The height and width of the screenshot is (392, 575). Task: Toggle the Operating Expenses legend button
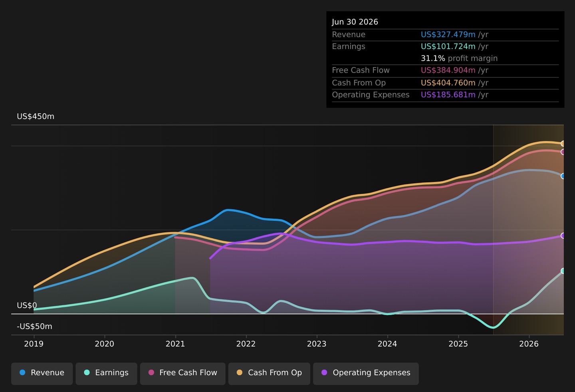click(x=366, y=374)
